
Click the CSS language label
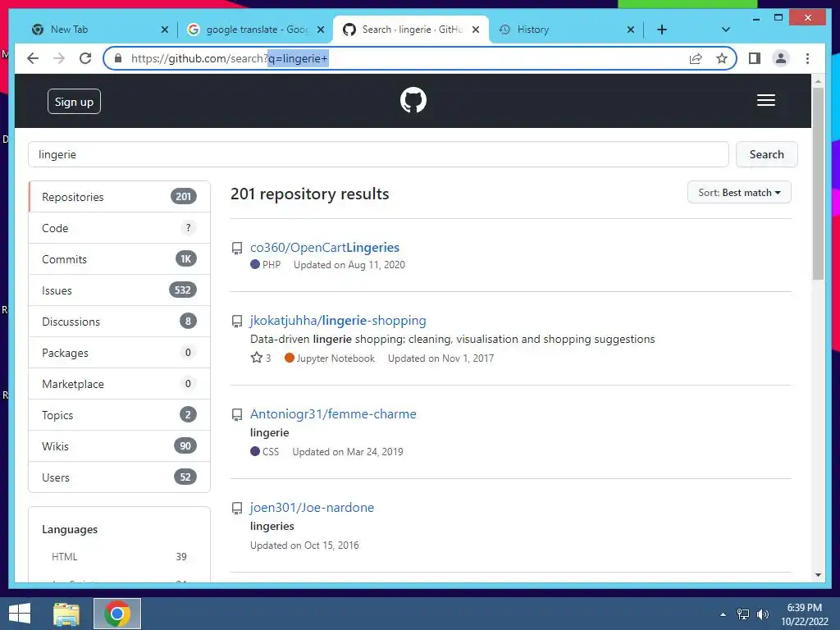point(265,452)
